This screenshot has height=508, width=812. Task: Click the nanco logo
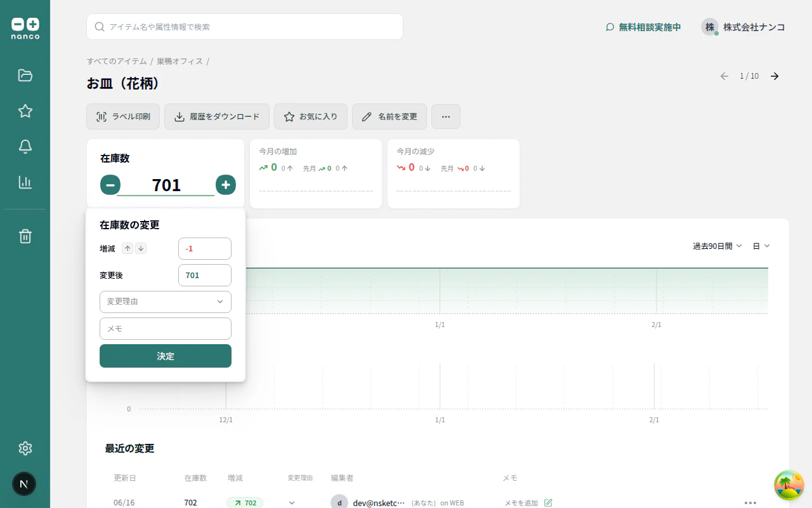click(25, 29)
